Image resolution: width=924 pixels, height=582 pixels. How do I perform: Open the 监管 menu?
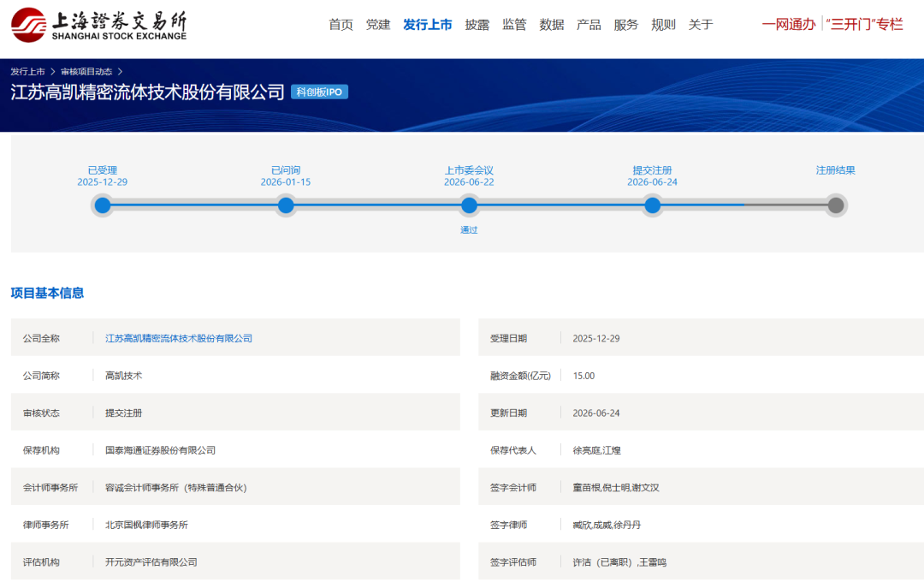[x=514, y=25]
